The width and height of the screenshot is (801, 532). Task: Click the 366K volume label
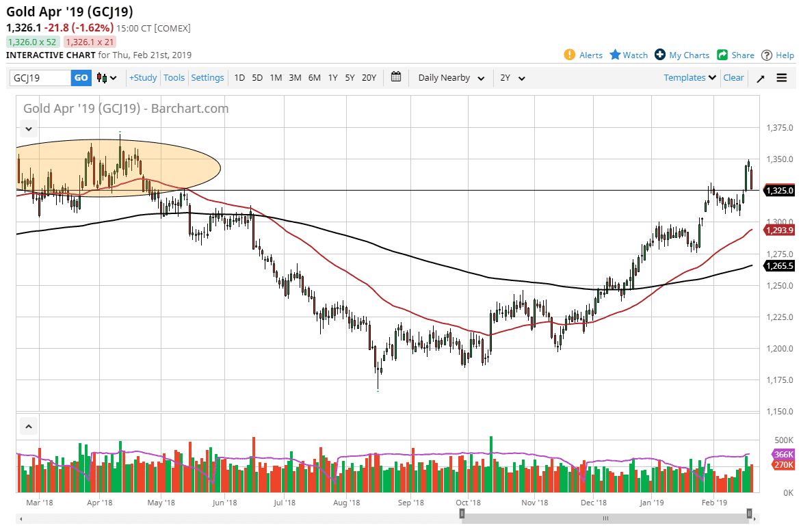[x=783, y=455]
